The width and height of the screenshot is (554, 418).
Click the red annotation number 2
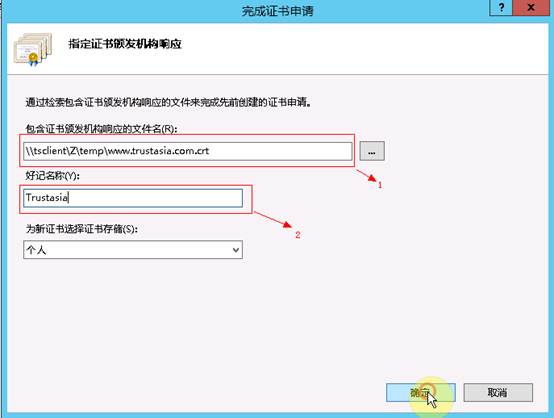pos(297,235)
